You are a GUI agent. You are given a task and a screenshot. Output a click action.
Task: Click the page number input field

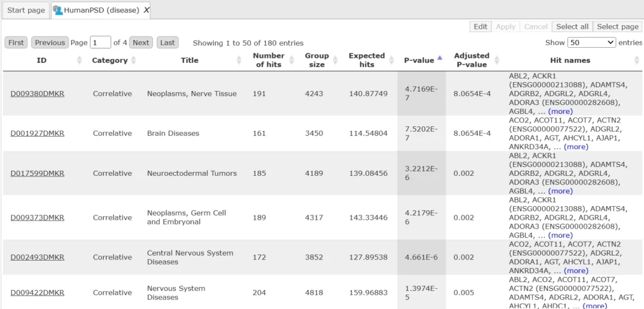coord(100,43)
